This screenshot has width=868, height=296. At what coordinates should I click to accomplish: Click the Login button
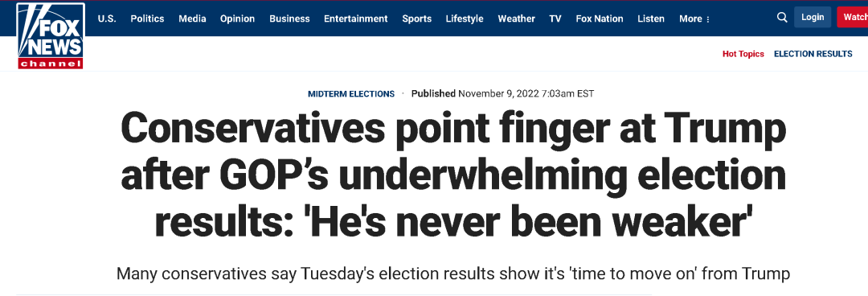click(813, 17)
